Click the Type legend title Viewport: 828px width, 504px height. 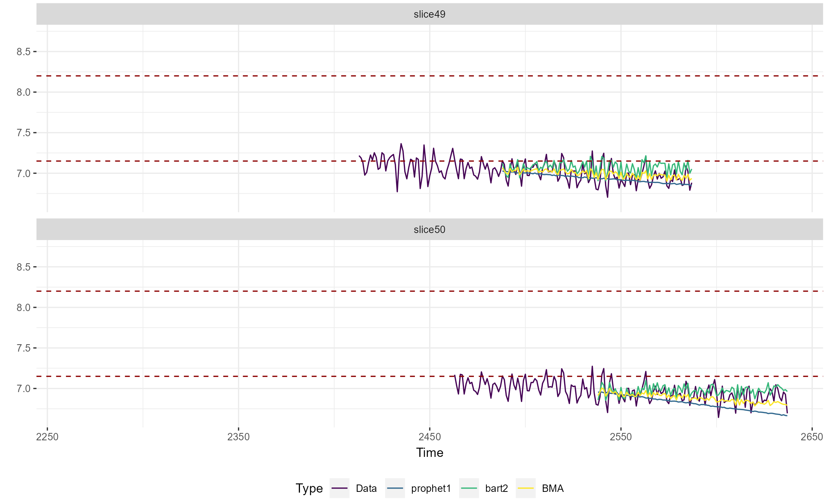pos(309,489)
